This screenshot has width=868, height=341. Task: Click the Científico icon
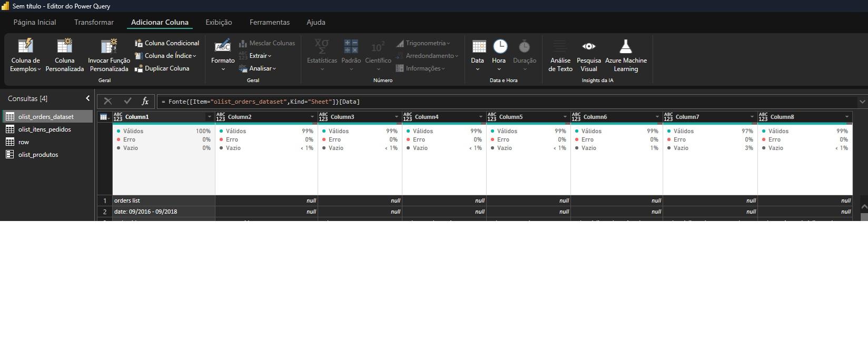(x=378, y=46)
